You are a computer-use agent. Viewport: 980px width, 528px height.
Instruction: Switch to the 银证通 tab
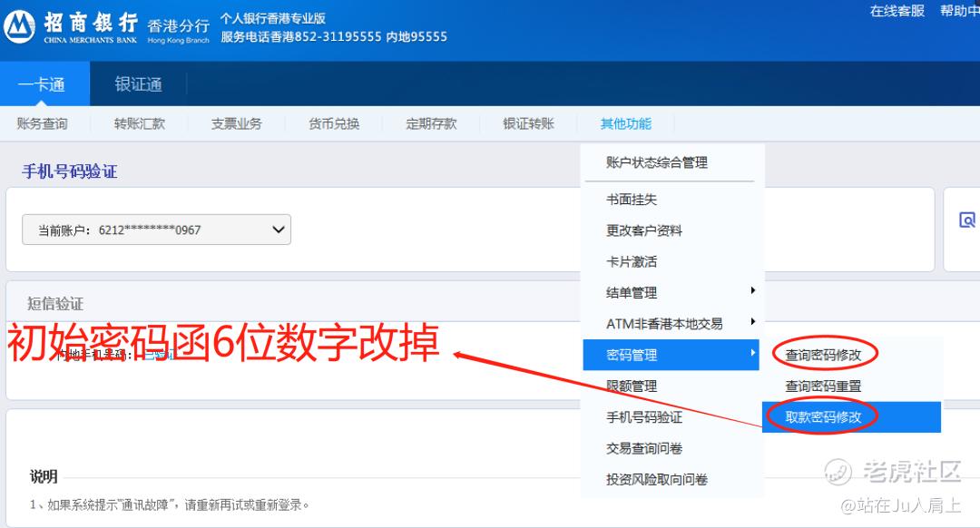click(138, 84)
